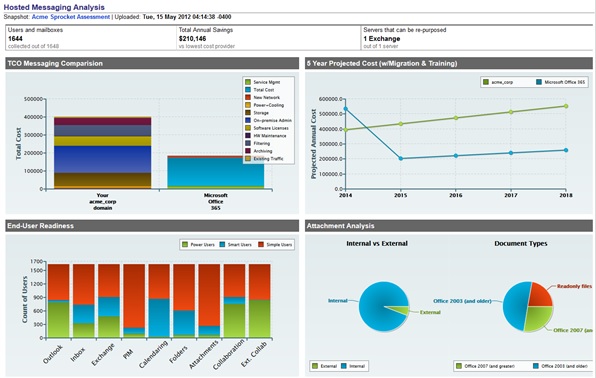The width and height of the screenshot is (596, 378).
Task: Click the Microsoft Office 365 cost bar
Action: coord(216,172)
